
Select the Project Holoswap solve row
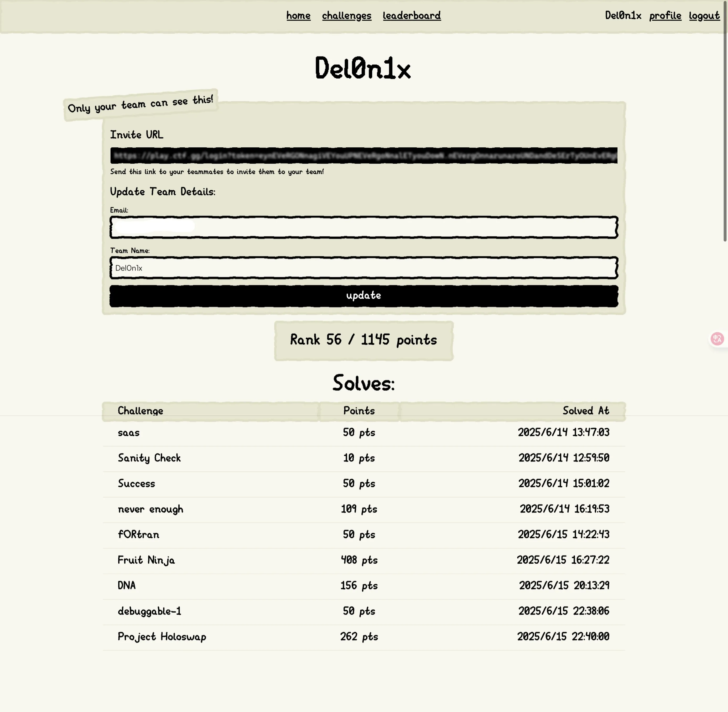pyautogui.click(x=364, y=637)
